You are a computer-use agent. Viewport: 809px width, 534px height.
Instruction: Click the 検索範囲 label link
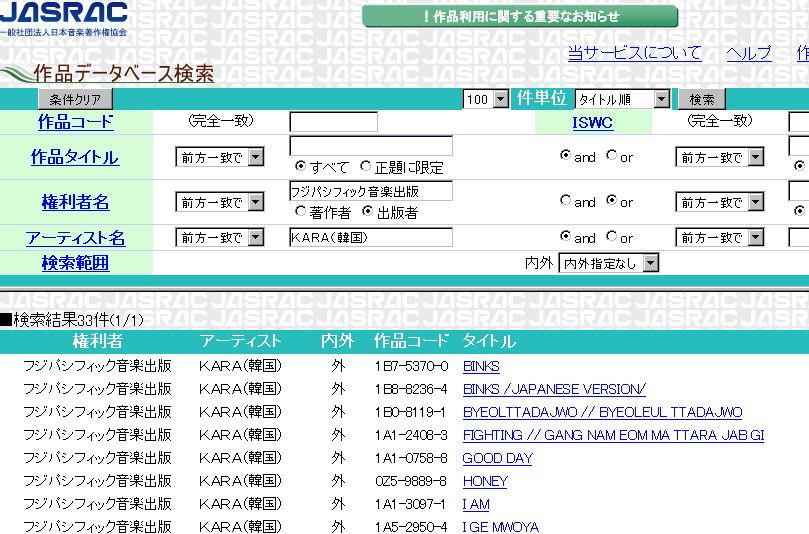coord(75,263)
